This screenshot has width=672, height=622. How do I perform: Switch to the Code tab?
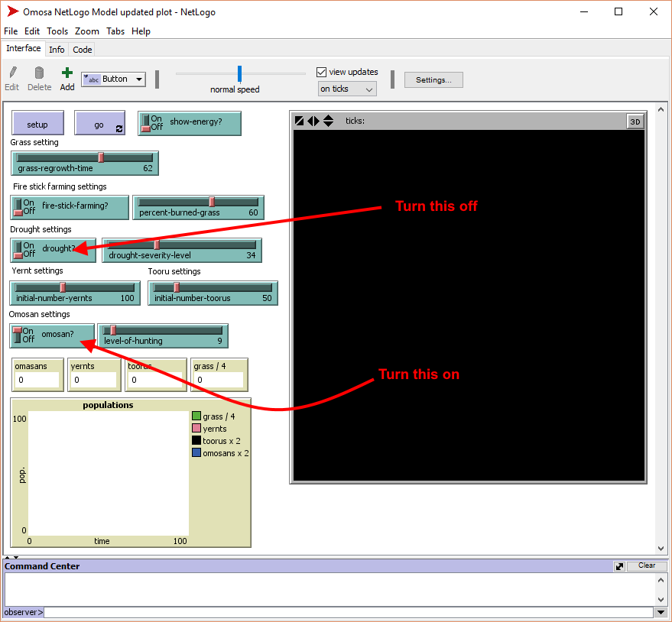click(83, 50)
